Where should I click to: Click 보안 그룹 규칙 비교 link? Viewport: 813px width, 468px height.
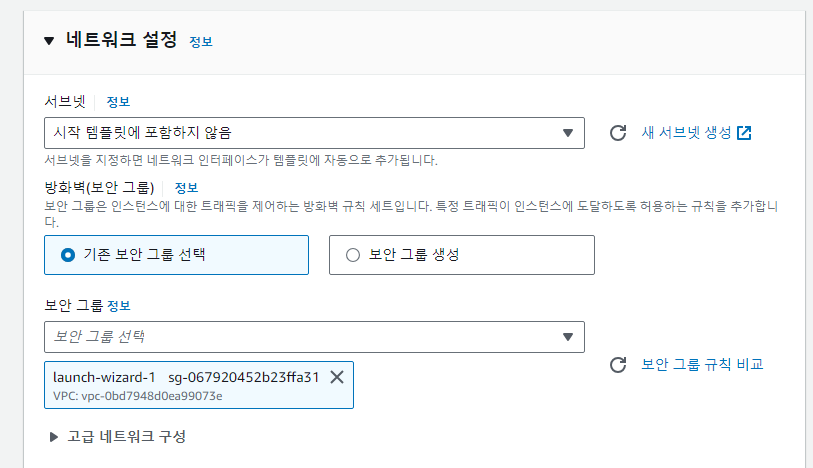click(702, 364)
